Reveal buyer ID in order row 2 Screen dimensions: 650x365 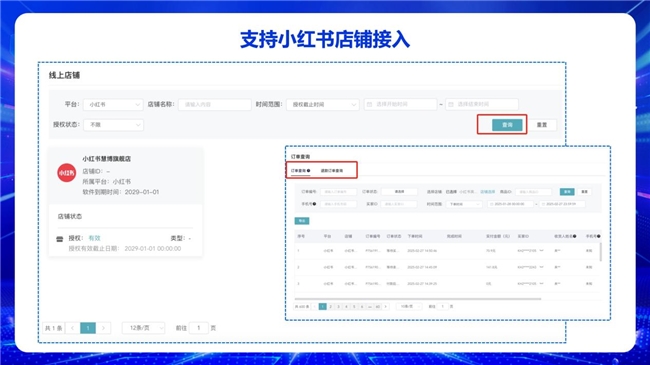[x=541, y=267]
